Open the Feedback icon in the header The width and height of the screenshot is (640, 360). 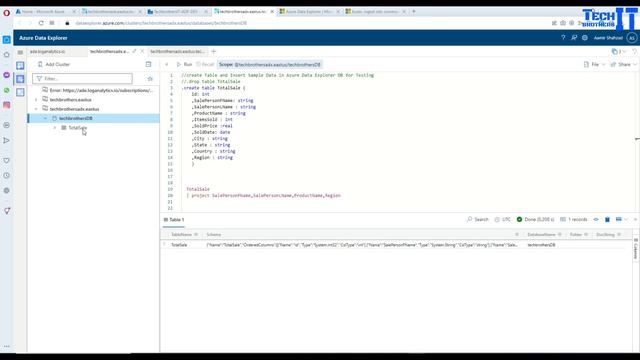pos(574,38)
